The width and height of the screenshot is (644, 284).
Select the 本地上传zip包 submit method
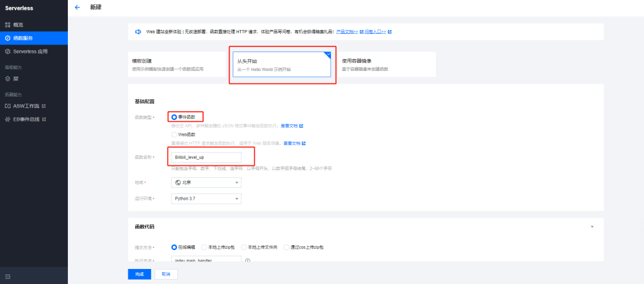coord(204,247)
